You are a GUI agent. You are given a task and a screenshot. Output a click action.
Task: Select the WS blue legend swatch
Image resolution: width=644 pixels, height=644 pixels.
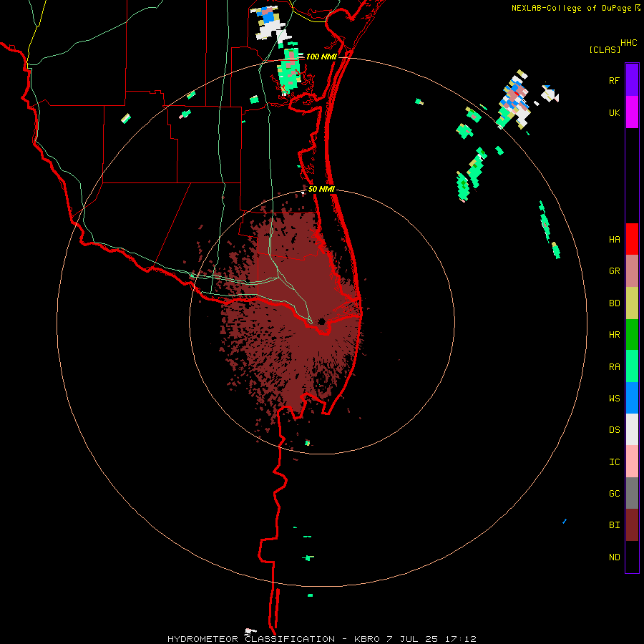[x=632, y=398]
